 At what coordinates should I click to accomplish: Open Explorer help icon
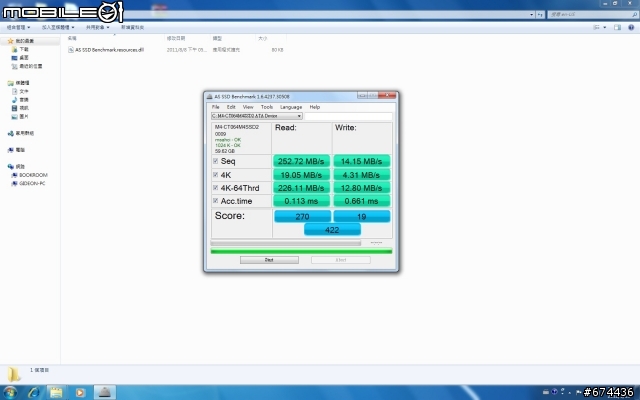point(631,27)
